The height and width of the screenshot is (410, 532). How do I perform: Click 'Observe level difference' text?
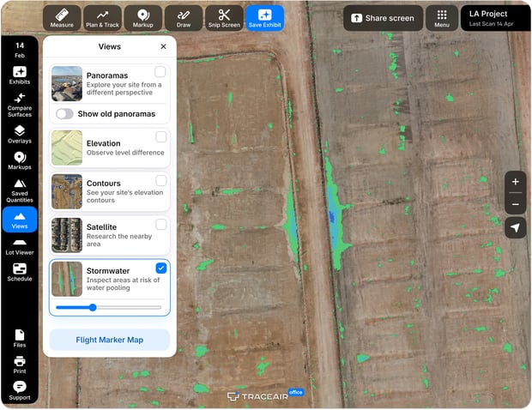125,153
